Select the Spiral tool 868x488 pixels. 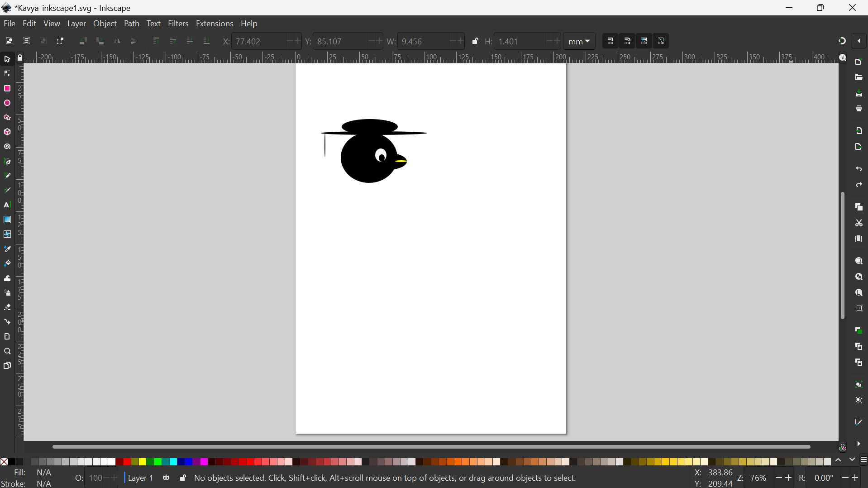click(x=7, y=147)
